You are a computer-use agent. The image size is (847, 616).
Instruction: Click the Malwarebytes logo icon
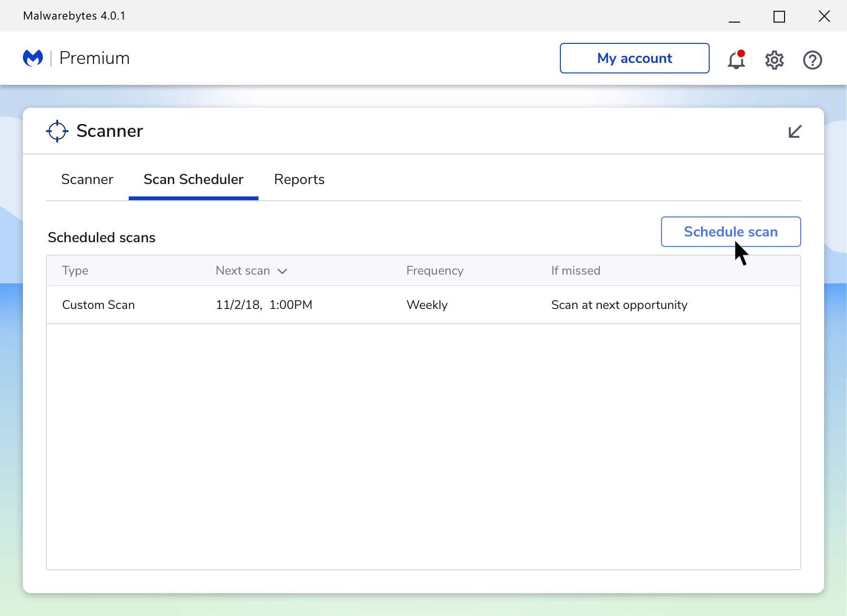coord(33,58)
